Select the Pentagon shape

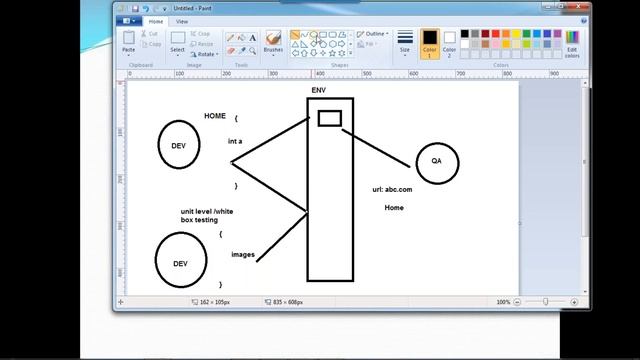323,44
